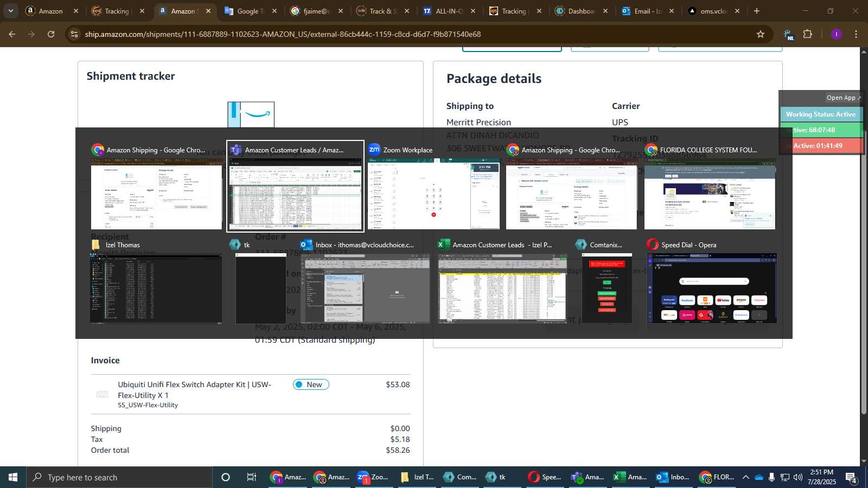
Task: Reload the Amazon shipping page
Action: 51,34
